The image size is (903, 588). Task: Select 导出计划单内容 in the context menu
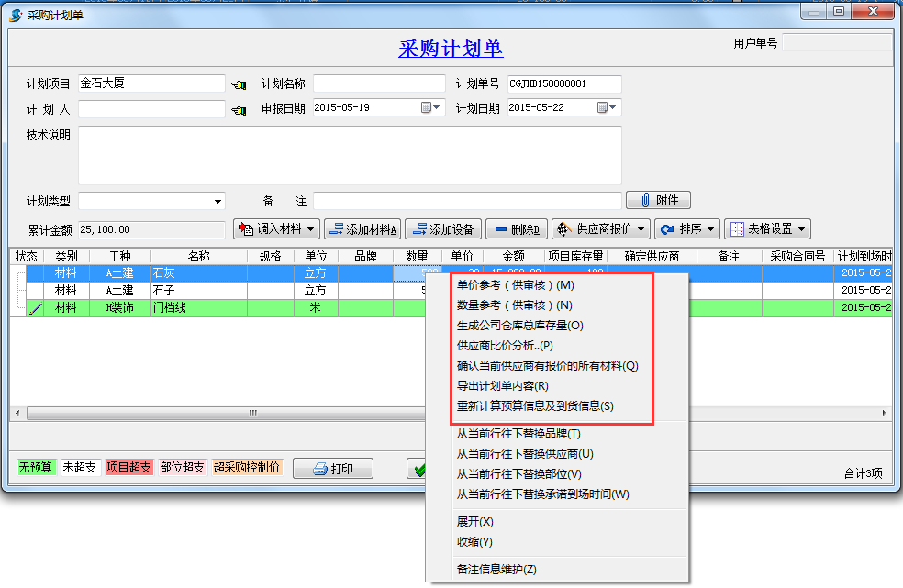click(502, 386)
